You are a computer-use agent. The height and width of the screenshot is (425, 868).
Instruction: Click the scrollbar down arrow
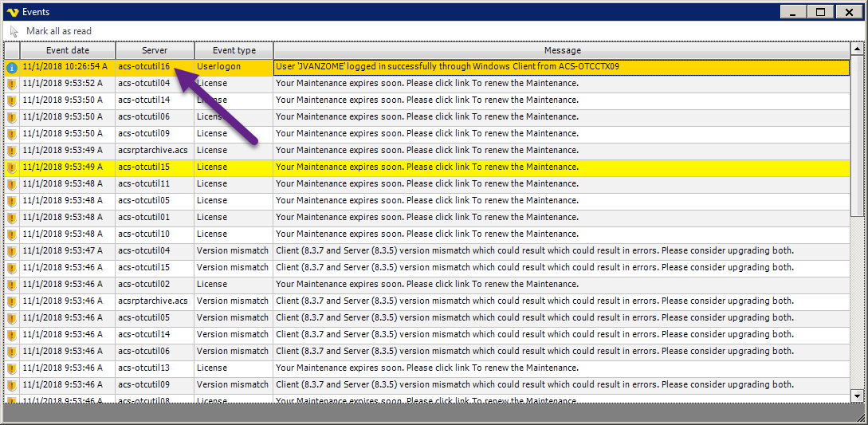(x=857, y=395)
